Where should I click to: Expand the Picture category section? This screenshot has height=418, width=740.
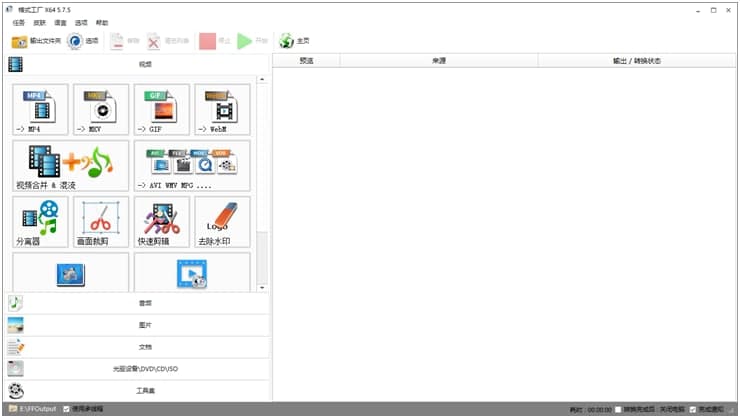click(x=138, y=325)
